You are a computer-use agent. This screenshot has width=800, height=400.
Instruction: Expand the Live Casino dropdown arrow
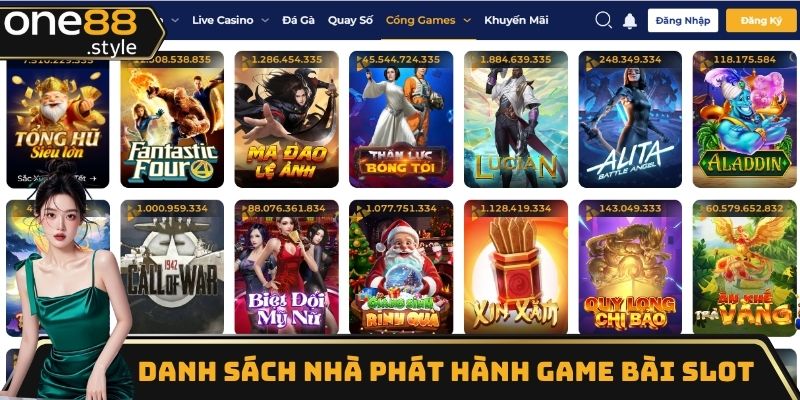click(265, 20)
